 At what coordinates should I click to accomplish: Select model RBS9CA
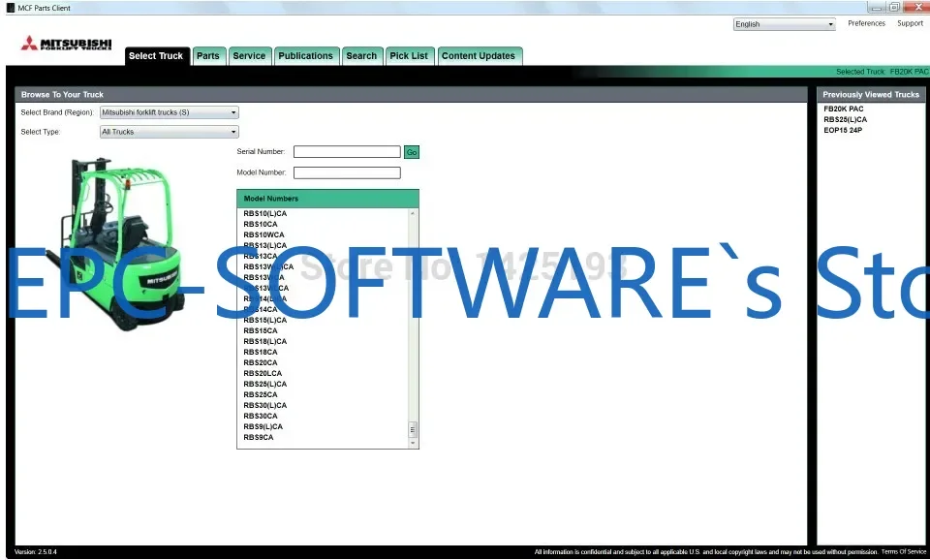click(x=259, y=438)
